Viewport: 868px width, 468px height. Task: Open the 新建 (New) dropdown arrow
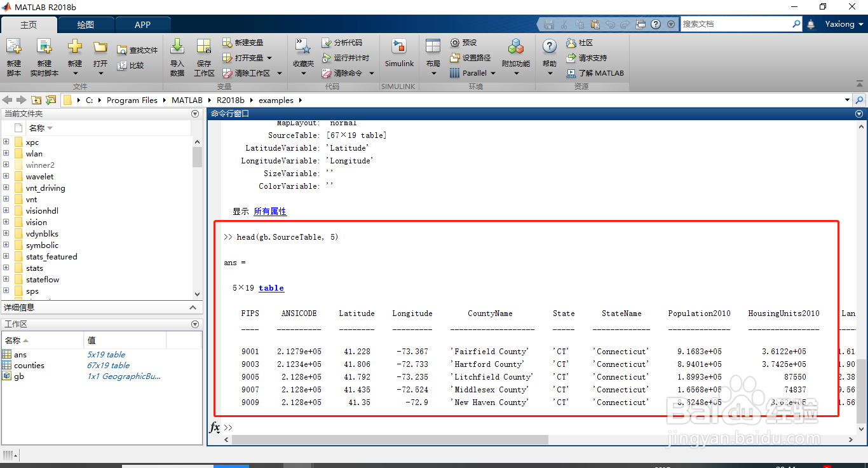tap(75, 72)
